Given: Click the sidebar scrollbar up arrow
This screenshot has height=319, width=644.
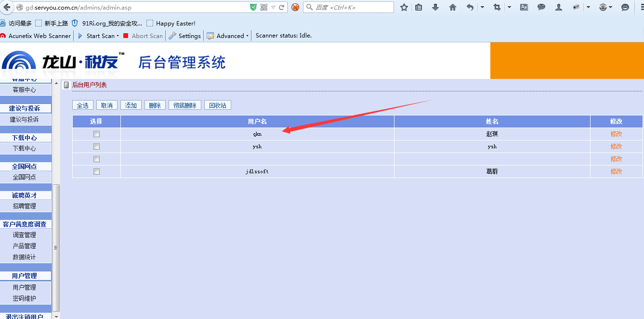Looking at the screenshot, I should (56, 83).
